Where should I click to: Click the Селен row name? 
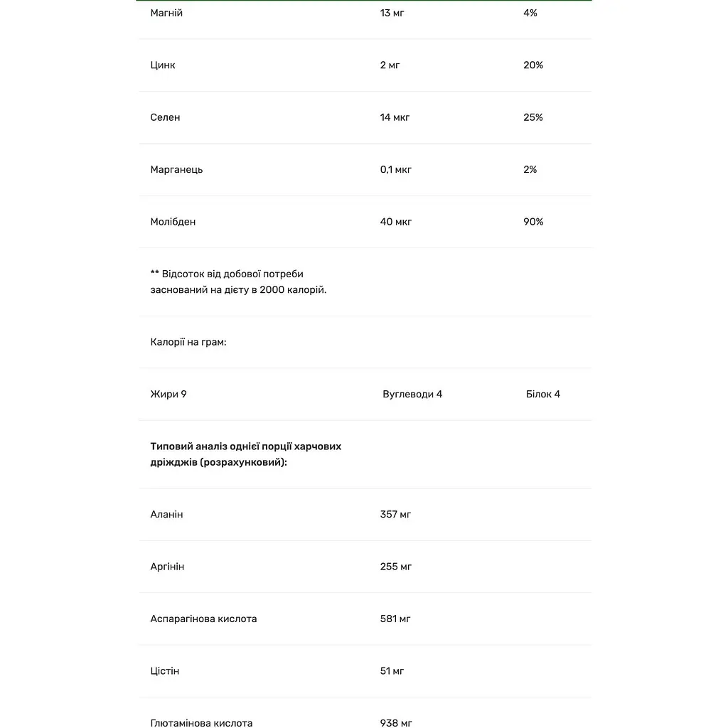point(165,117)
